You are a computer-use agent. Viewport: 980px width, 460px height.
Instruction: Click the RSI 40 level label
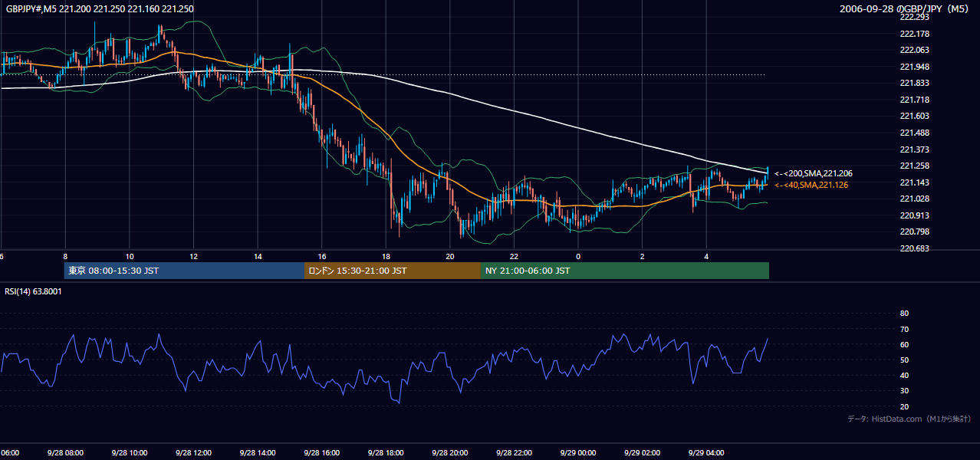click(x=904, y=375)
